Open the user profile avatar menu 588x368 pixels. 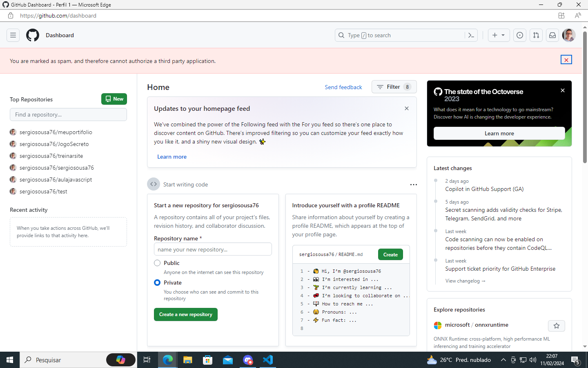pos(569,35)
